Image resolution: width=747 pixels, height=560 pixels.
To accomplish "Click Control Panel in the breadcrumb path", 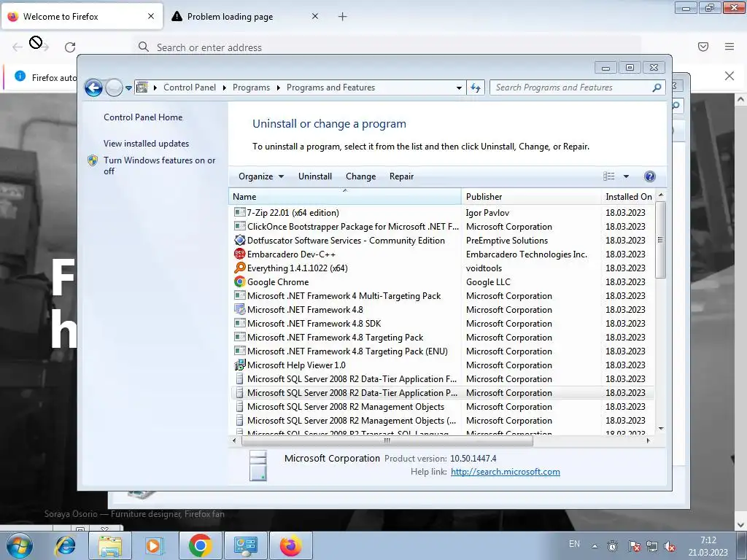I will point(190,87).
